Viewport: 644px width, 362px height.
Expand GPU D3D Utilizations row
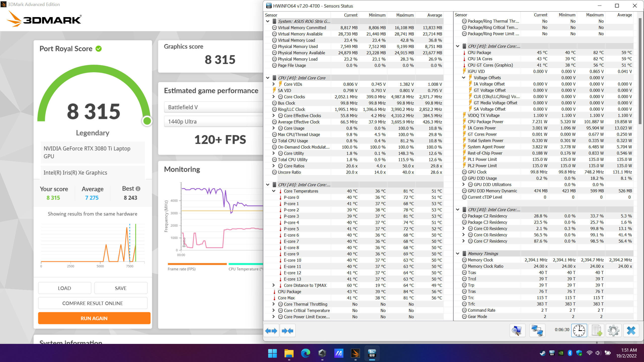click(x=464, y=185)
